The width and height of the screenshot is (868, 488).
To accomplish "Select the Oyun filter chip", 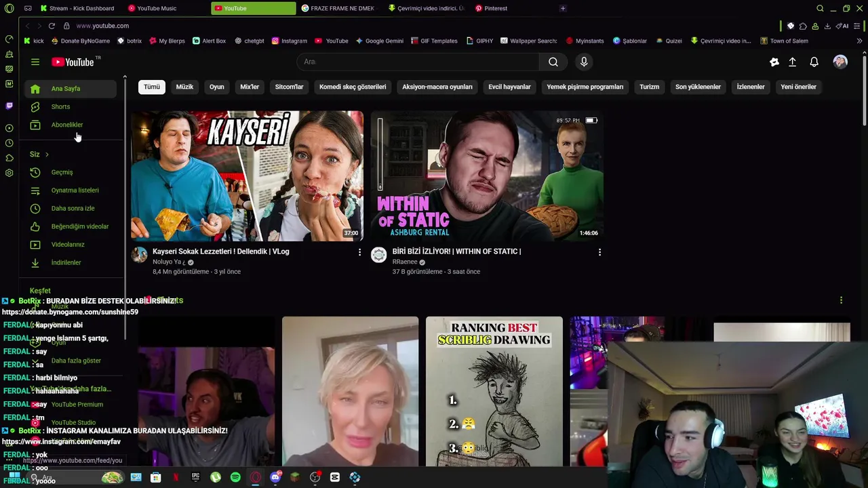I will point(217,87).
